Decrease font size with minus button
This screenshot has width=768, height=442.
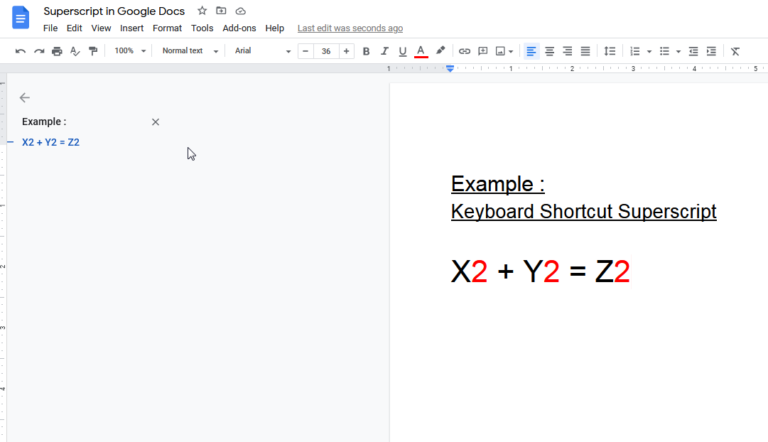pyautogui.click(x=305, y=51)
